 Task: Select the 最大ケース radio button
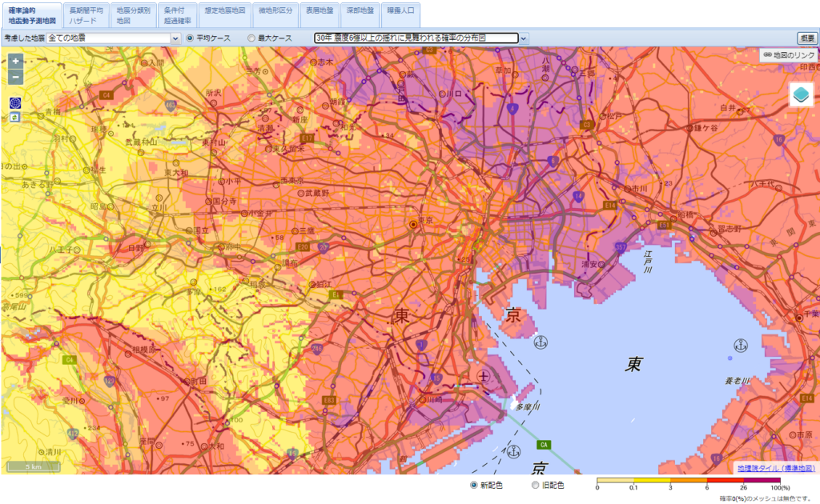pyautogui.click(x=251, y=38)
